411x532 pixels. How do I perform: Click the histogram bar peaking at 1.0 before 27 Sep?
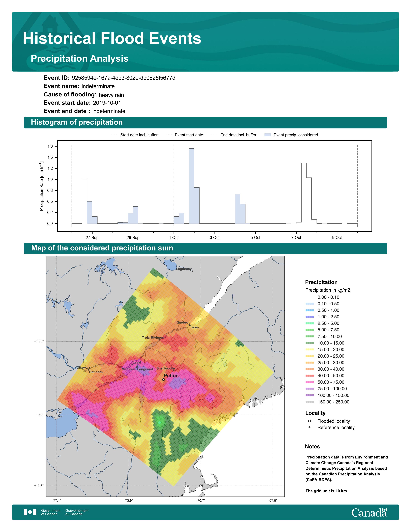(84, 201)
